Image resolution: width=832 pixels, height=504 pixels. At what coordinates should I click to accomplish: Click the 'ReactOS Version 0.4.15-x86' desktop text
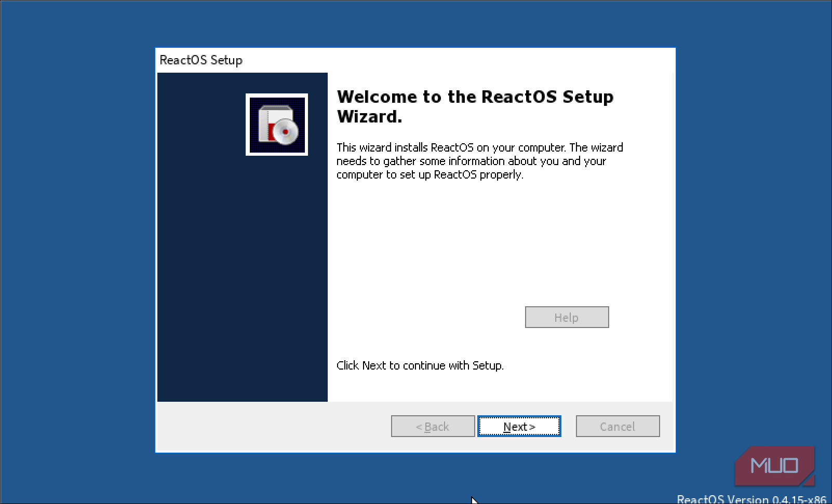[x=751, y=499]
